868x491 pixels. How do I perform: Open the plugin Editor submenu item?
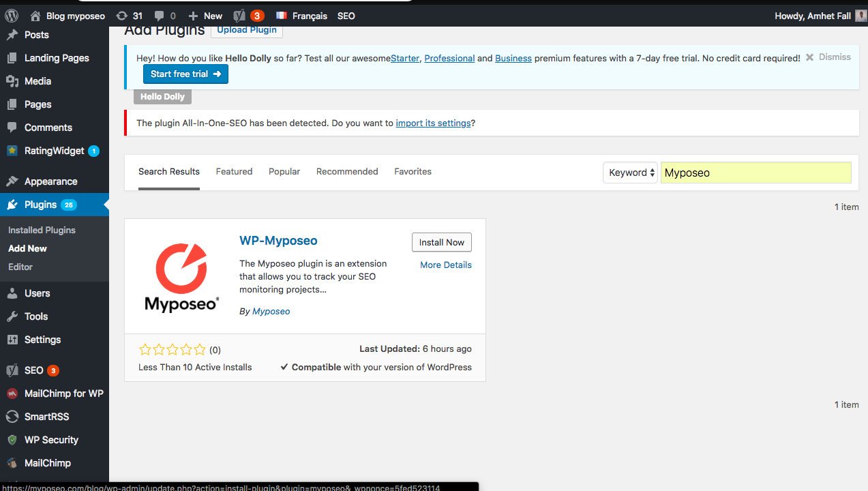(20, 267)
